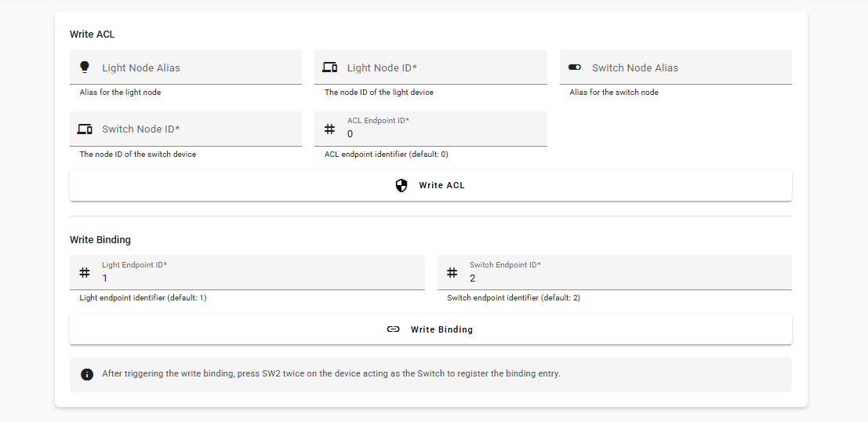Click the hash icon beside ACL Endpoint ID

pyautogui.click(x=330, y=129)
